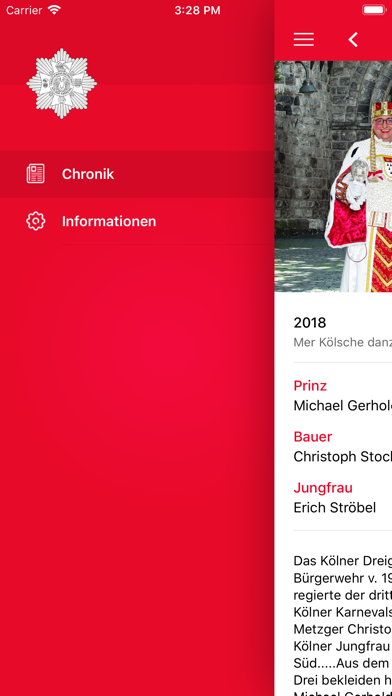Click the gear icon beside Informationen
Image resolution: width=392 pixels, height=696 pixels.
tap(36, 221)
